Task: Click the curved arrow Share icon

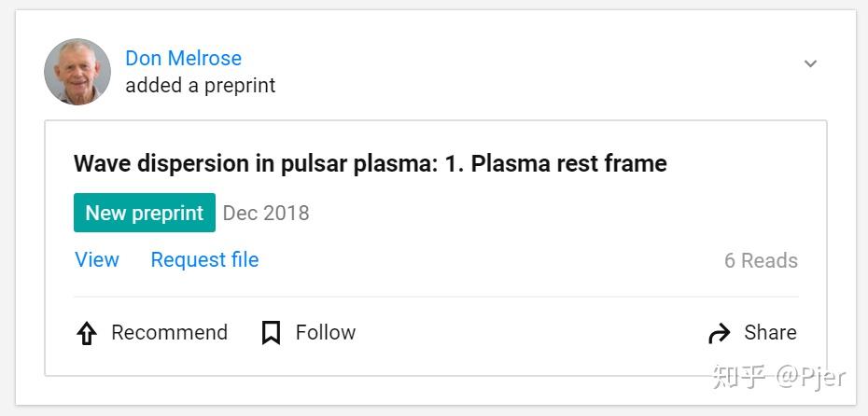Action: click(x=719, y=333)
